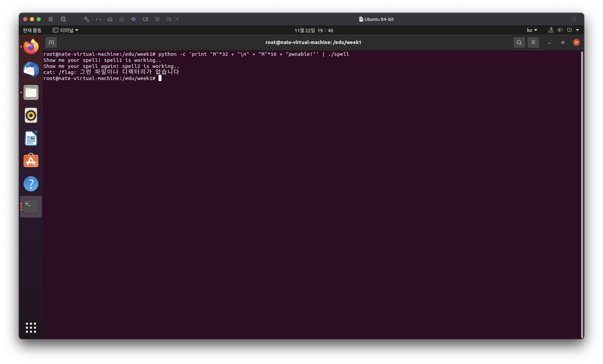This screenshot has width=603, height=364.
Task: Click the muted volume indicator
Action: 560,30
